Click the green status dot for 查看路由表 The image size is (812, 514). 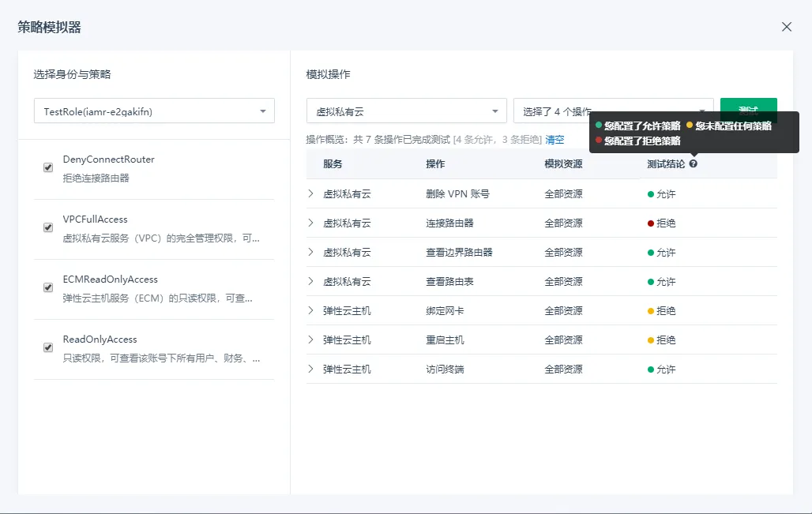(651, 282)
